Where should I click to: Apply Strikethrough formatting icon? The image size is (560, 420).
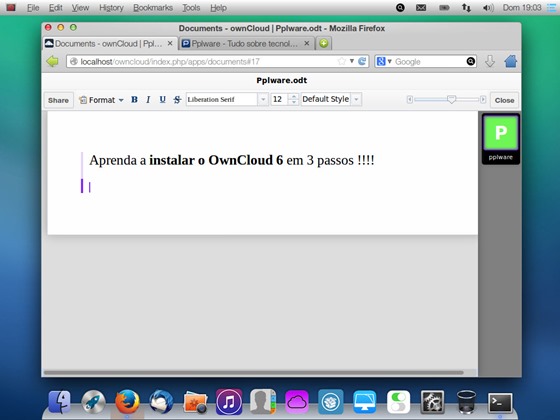pos(177,100)
